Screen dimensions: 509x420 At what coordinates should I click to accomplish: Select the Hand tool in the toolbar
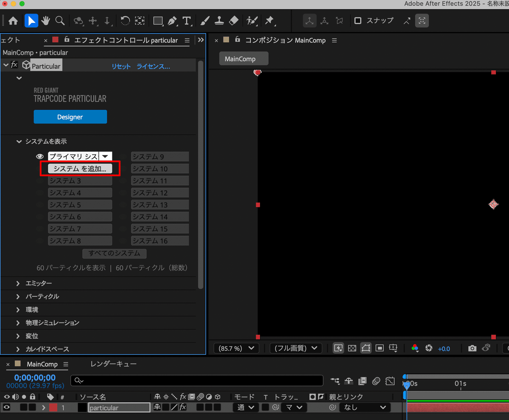[x=46, y=20]
